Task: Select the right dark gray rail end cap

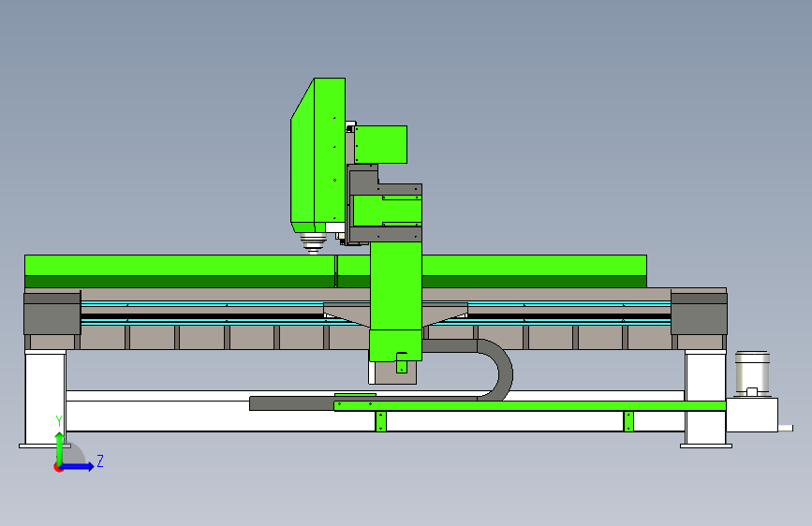Action: (x=699, y=314)
